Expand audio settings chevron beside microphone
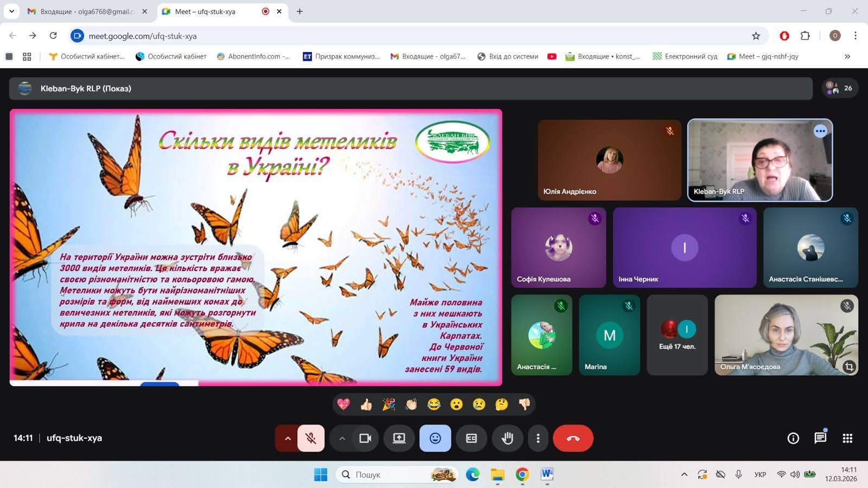This screenshot has width=868, height=488. click(288, 438)
